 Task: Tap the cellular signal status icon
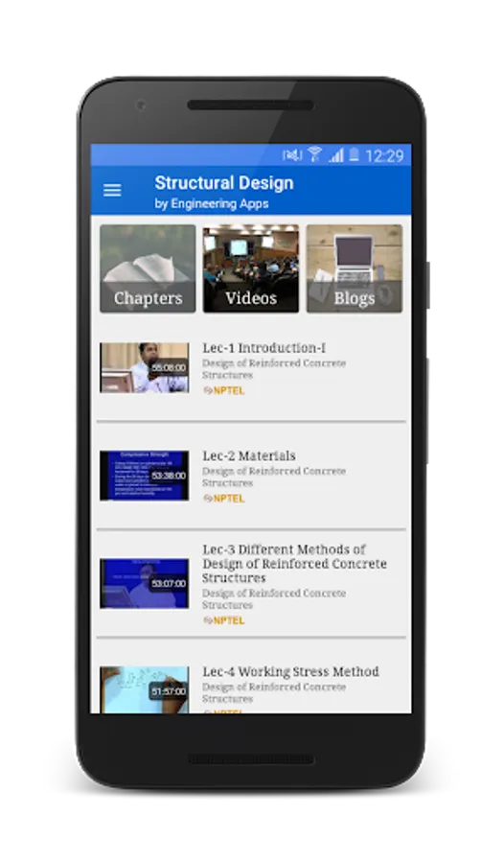(336, 155)
